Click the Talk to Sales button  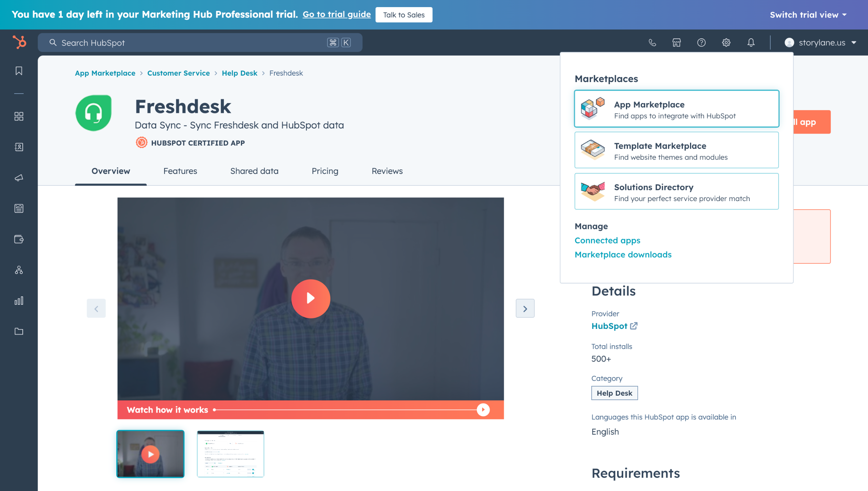pyautogui.click(x=403, y=15)
